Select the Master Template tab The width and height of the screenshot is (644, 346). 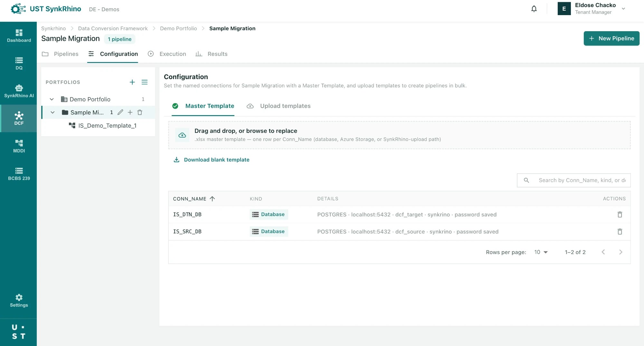(x=203, y=106)
